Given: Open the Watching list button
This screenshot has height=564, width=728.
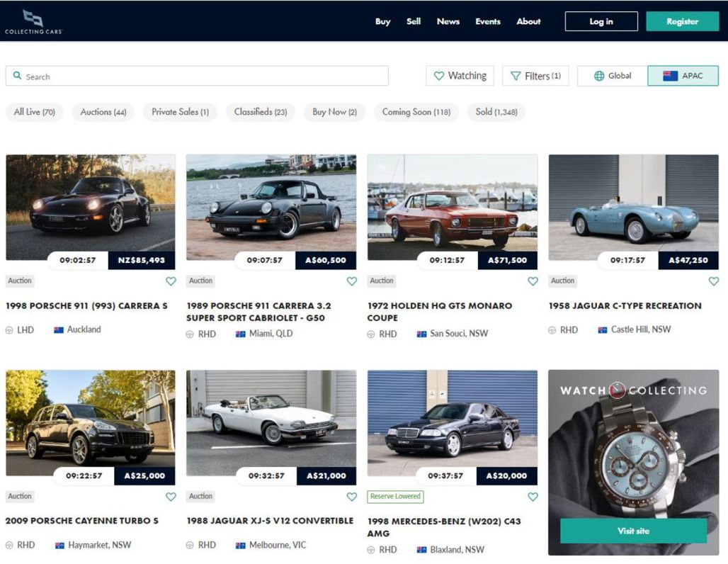Looking at the screenshot, I should pos(460,76).
